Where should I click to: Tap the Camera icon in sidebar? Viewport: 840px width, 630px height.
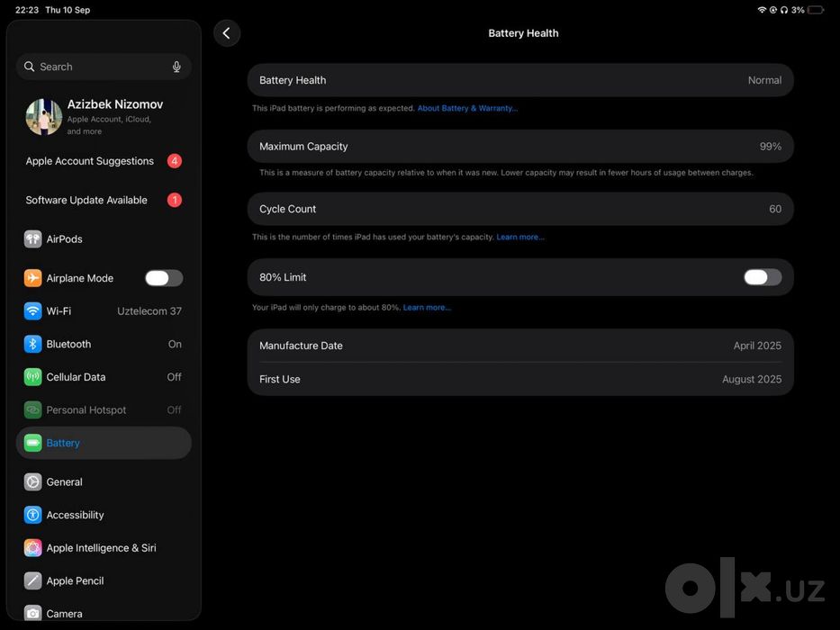click(32, 614)
